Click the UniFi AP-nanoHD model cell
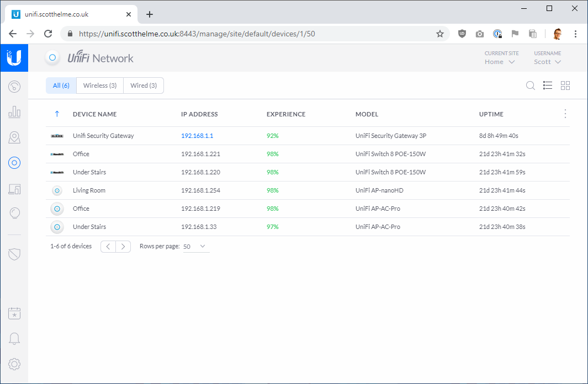The height and width of the screenshot is (384, 588). click(x=379, y=190)
